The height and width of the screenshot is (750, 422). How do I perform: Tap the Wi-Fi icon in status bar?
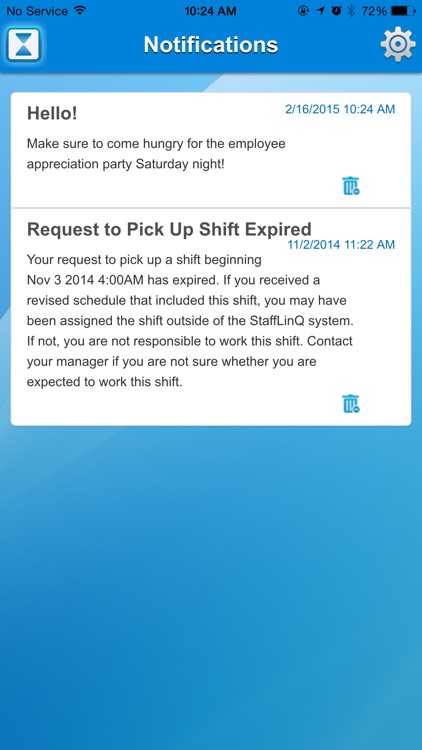(80, 11)
